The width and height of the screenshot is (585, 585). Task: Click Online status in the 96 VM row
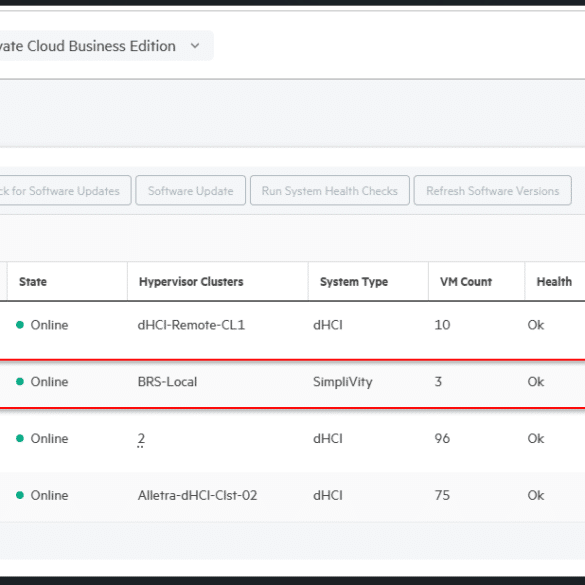[x=49, y=438]
